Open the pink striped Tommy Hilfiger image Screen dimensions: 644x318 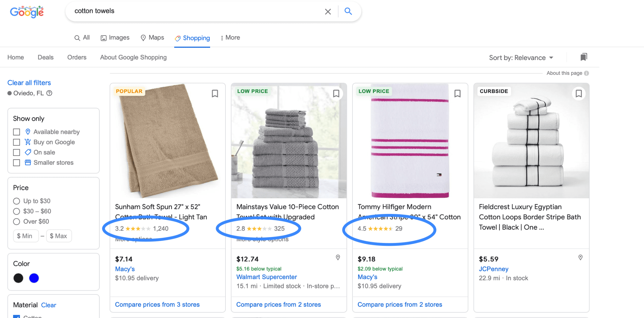[x=410, y=141]
